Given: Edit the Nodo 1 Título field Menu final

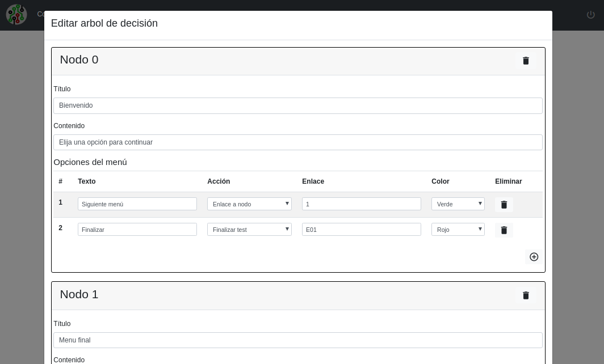Looking at the screenshot, I should click(298, 340).
